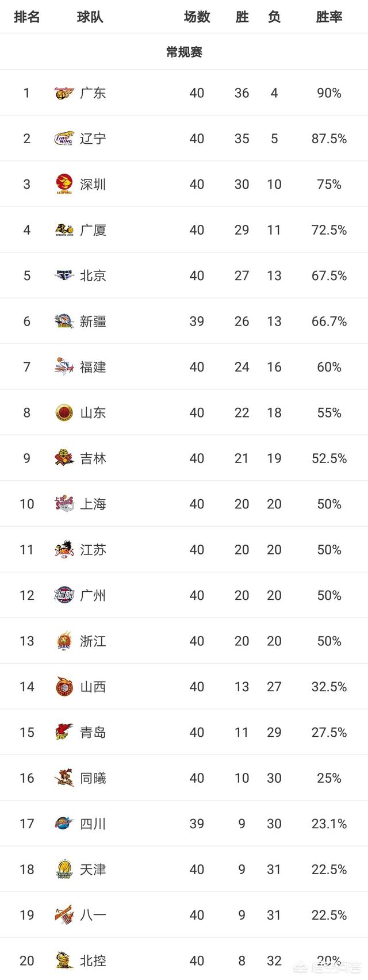Screen dimensions: 368x980
Task: Tap the Shanghai (上海) Sharks logo
Action: (64, 504)
